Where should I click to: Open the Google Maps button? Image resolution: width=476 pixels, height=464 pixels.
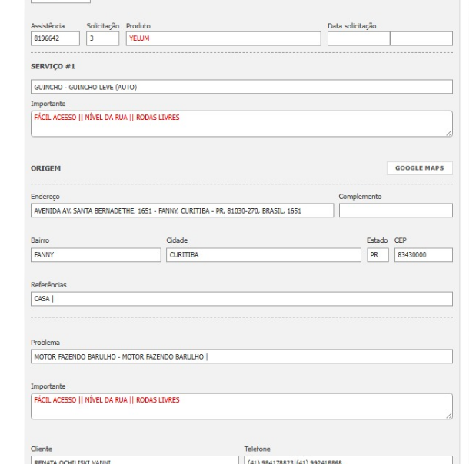[420, 168]
